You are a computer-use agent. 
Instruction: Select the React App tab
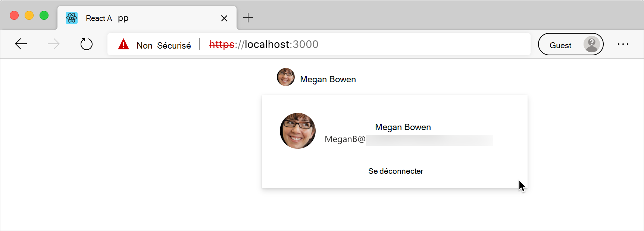(x=147, y=18)
